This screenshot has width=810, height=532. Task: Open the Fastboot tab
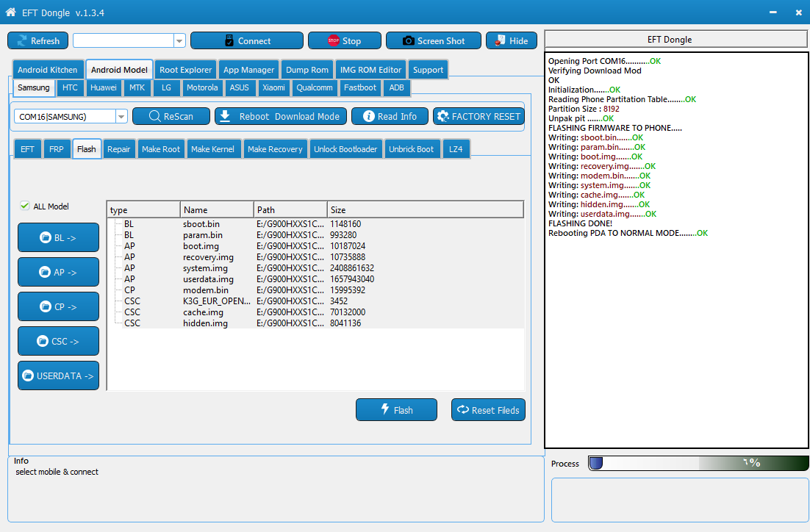(x=360, y=87)
